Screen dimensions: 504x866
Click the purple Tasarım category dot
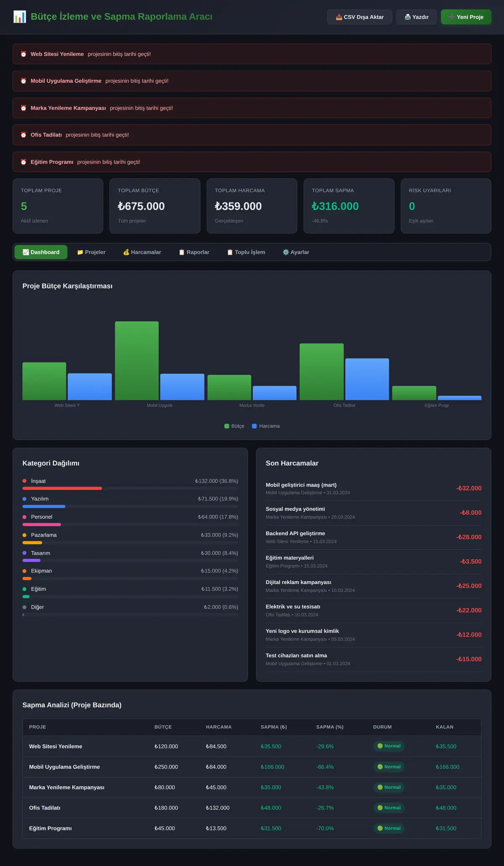pos(24,553)
